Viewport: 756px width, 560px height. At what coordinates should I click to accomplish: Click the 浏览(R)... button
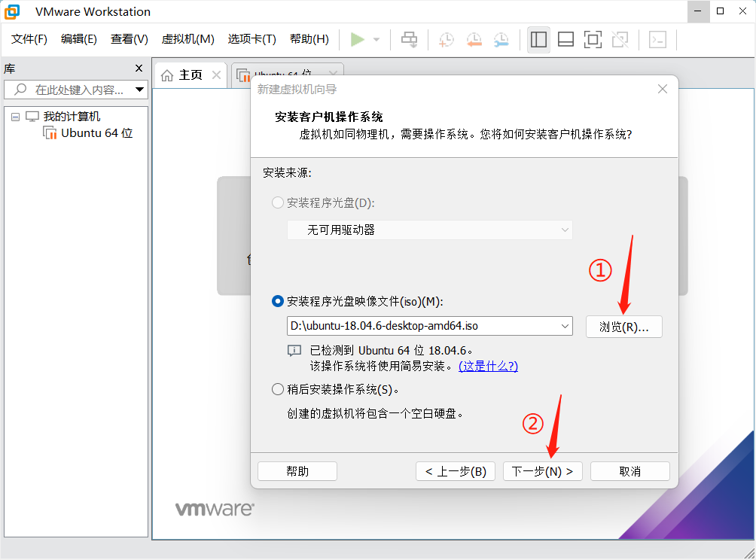[x=624, y=327]
